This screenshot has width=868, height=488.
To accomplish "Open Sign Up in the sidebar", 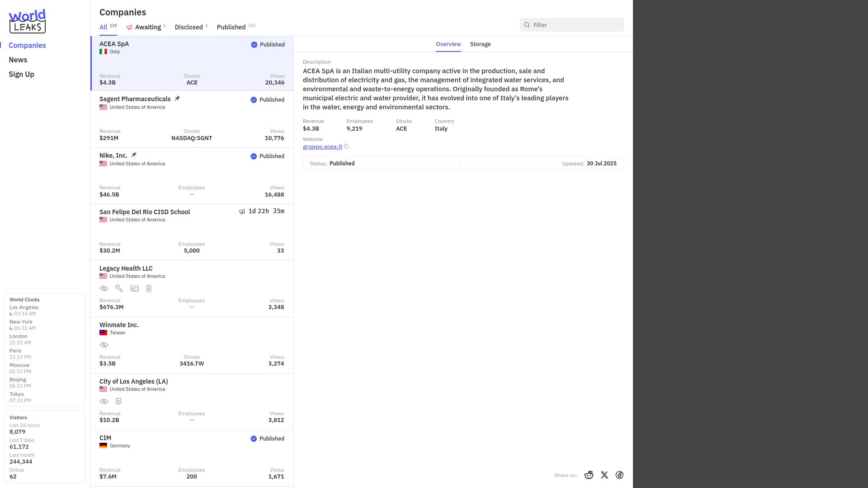I will click(21, 74).
